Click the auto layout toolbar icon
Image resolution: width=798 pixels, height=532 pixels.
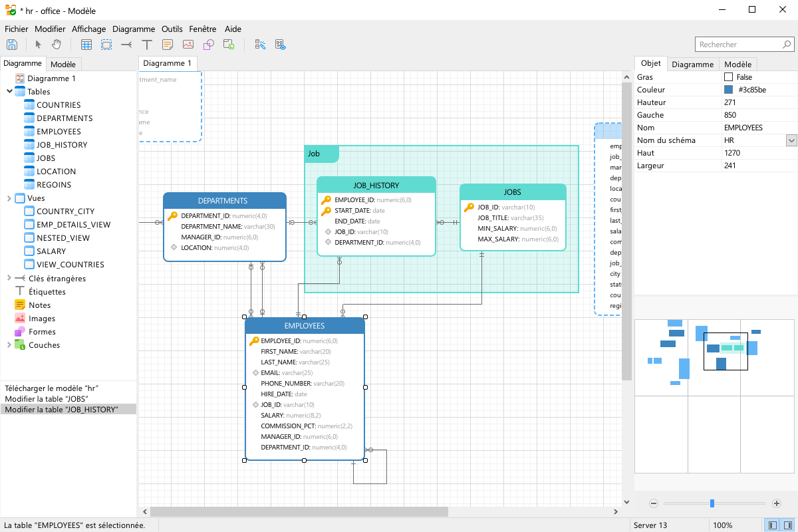[260, 45]
